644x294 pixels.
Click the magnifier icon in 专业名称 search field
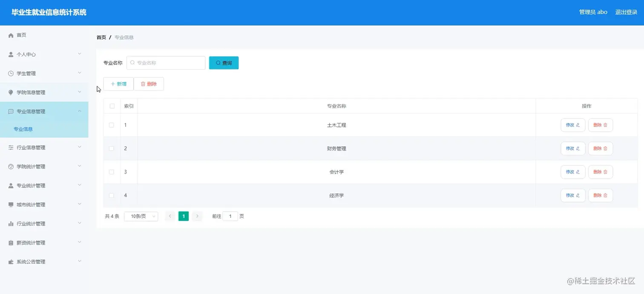click(132, 63)
